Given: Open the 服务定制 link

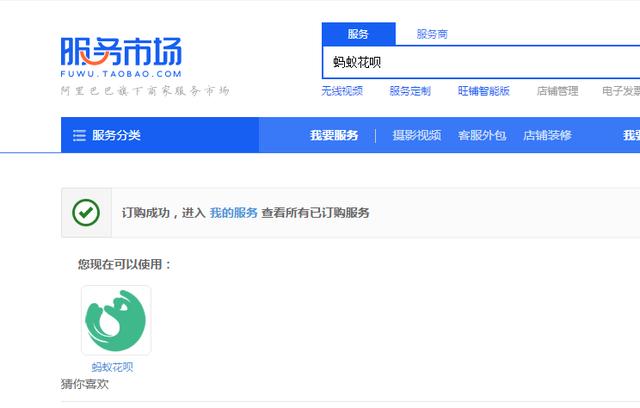Looking at the screenshot, I should pyautogui.click(x=410, y=91).
